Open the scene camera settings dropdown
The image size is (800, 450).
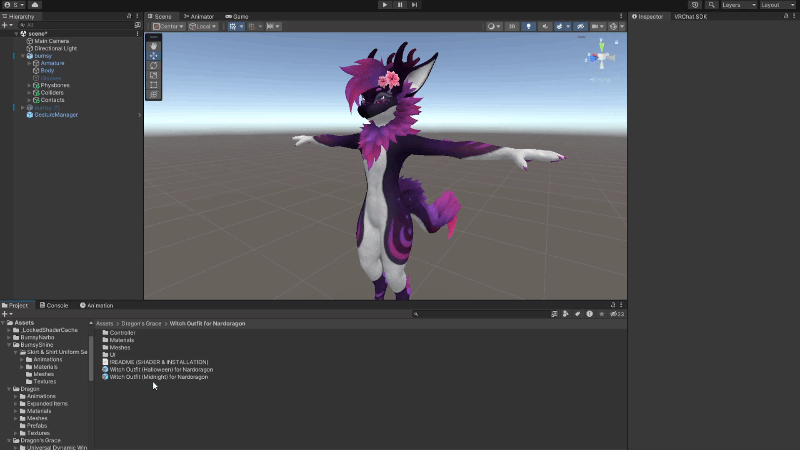pyautogui.click(x=597, y=27)
